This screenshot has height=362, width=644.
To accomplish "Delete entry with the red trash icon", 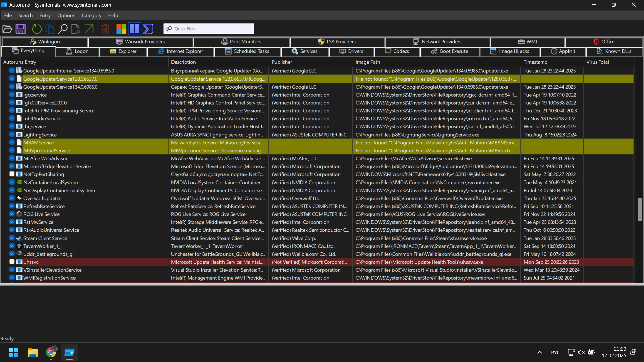I will (105, 29).
